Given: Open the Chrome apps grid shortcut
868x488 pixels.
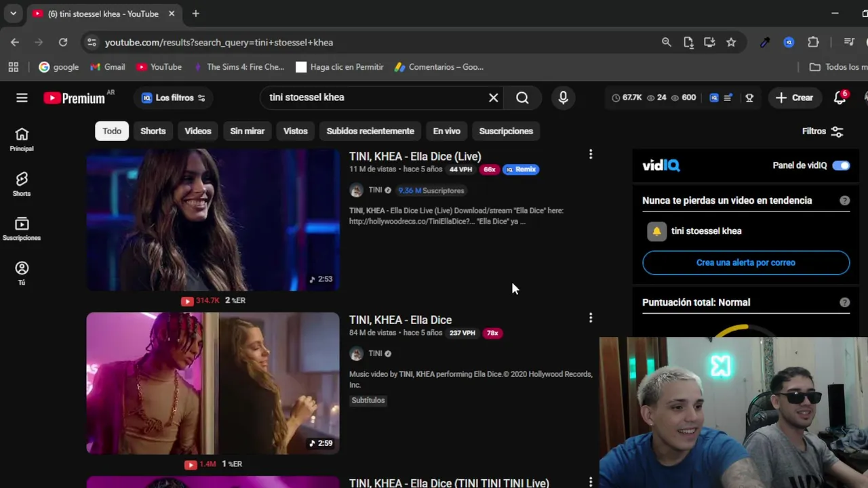Looking at the screenshot, I should 13,67.
